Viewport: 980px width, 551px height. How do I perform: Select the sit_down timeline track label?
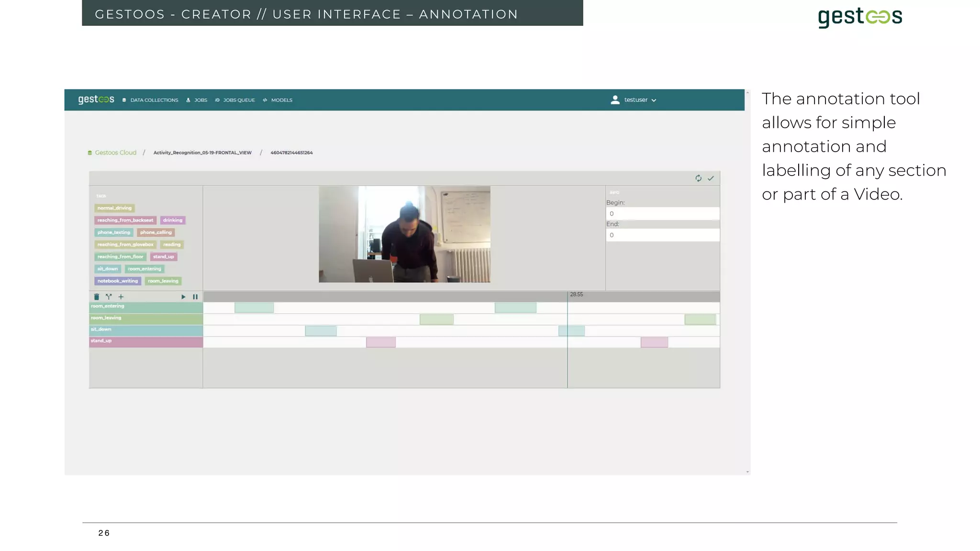point(146,331)
